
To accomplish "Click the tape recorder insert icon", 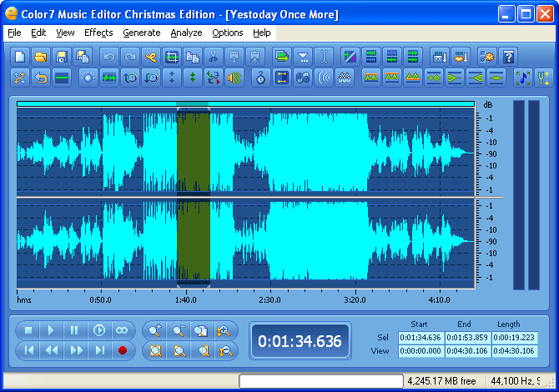I will 439,57.
